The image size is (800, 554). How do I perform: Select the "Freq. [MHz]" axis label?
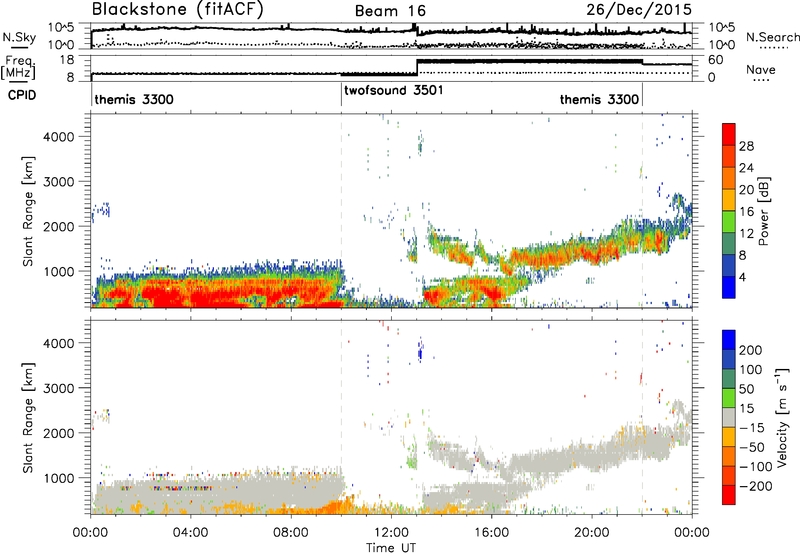click(x=19, y=68)
